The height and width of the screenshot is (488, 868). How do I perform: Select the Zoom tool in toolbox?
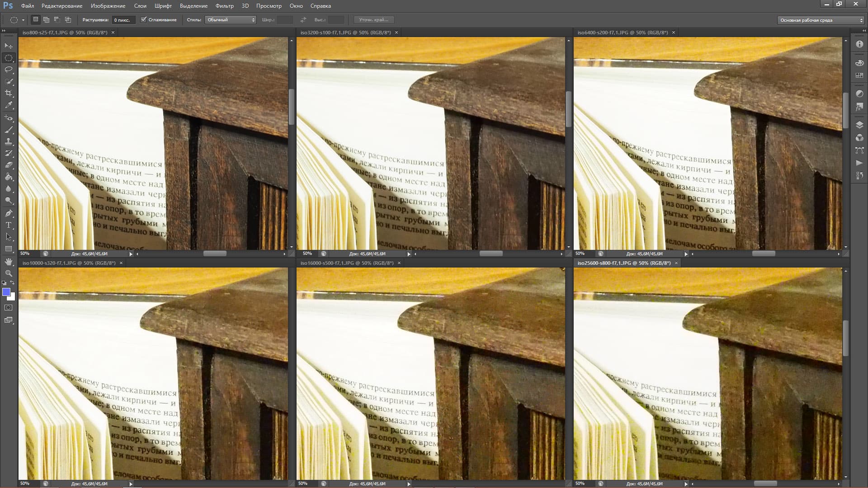pos(9,273)
